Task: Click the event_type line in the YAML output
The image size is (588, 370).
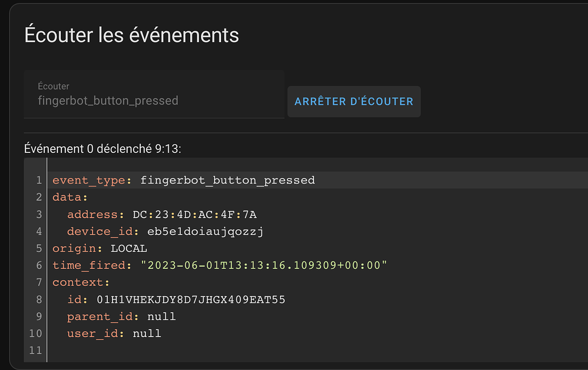Action: click(x=182, y=180)
